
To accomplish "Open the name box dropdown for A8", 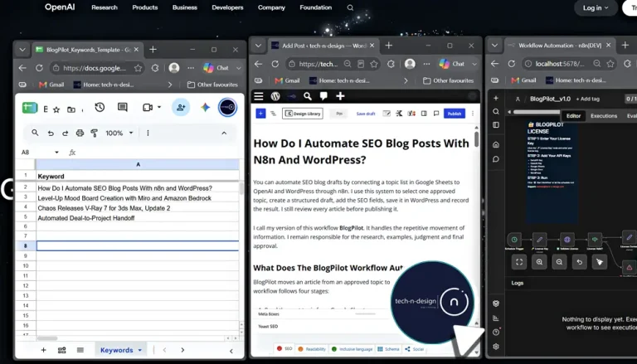I will coord(57,153).
